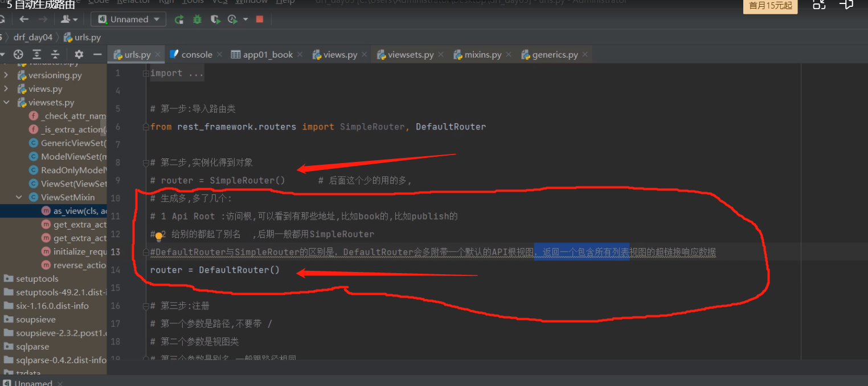Click the locate/select opened file target icon
The height and width of the screenshot is (386, 868).
click(18, 54)
